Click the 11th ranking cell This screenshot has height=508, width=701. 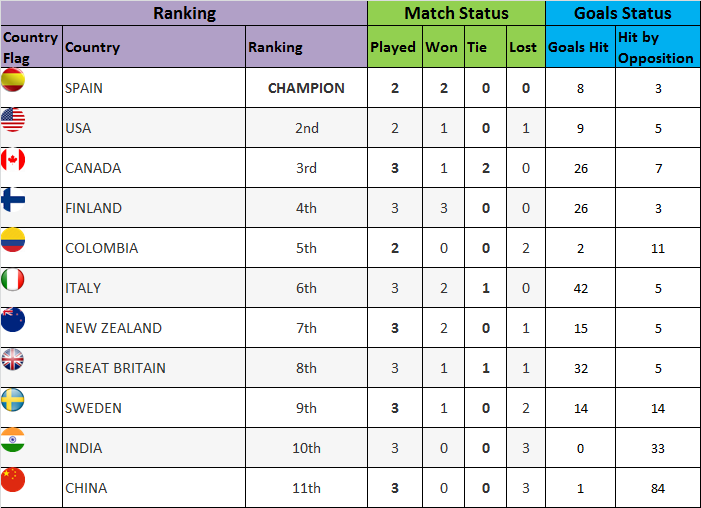click(x=306, y=488)
